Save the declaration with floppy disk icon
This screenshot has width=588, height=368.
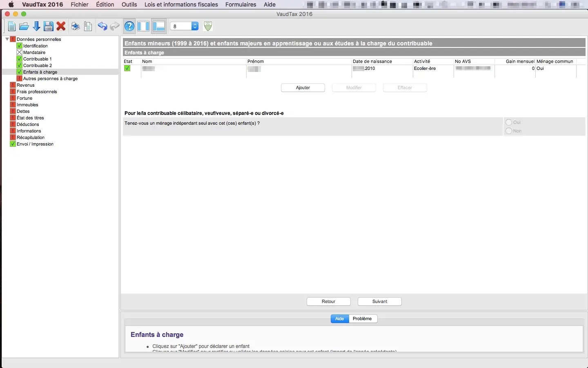pyautogui.click(x=49, y=27)
